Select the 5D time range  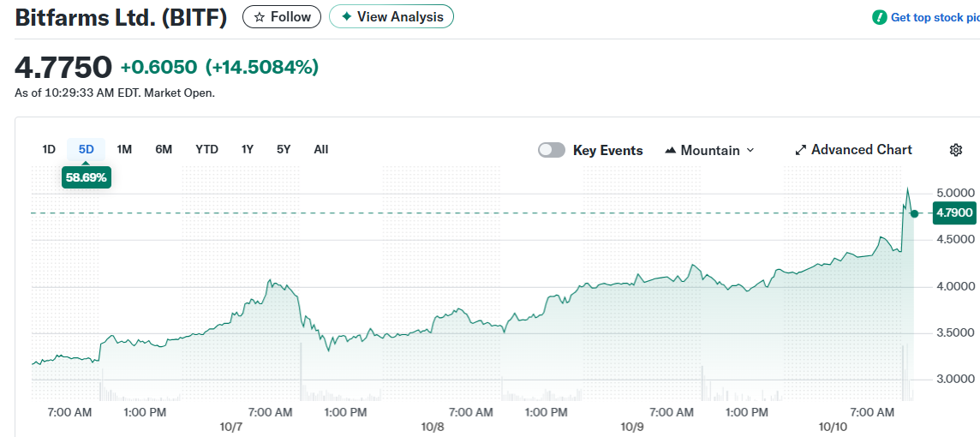tap(87, 149)
